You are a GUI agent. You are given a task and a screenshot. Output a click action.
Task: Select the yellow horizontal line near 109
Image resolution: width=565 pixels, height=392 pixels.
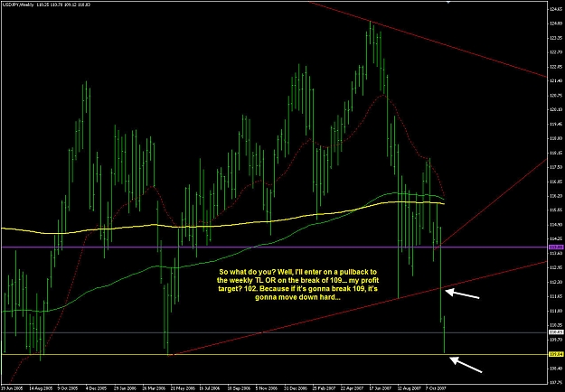pyautogui.click(x=274, y=355)
